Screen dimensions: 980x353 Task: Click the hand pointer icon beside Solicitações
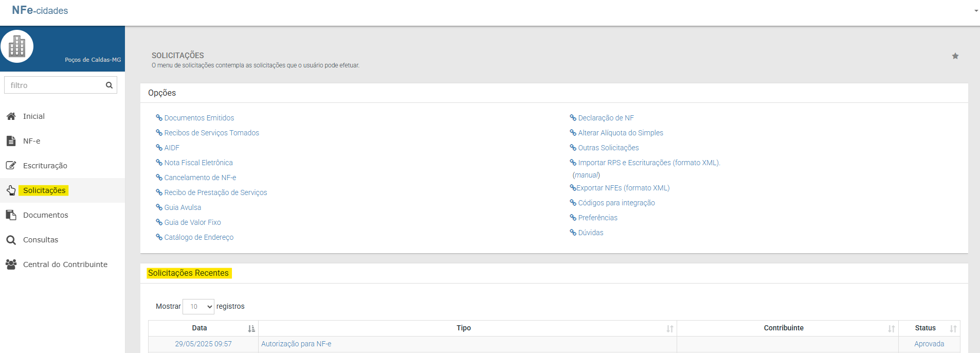[x=11, y=190]
